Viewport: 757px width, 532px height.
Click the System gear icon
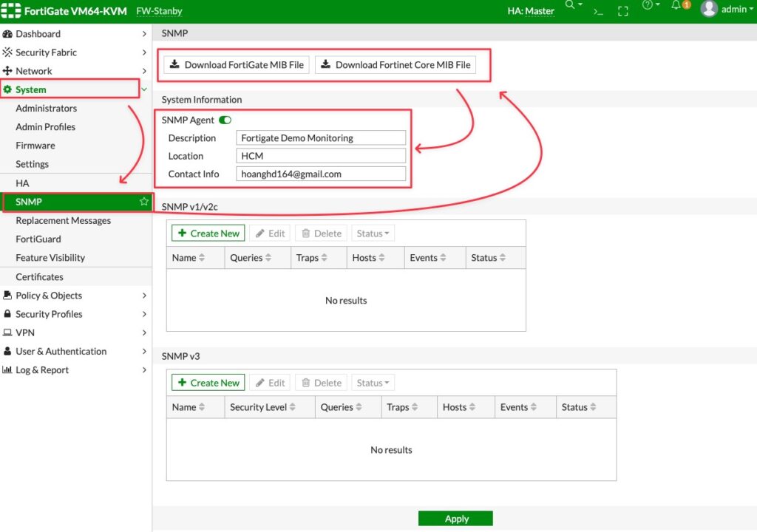pos(7,89)
